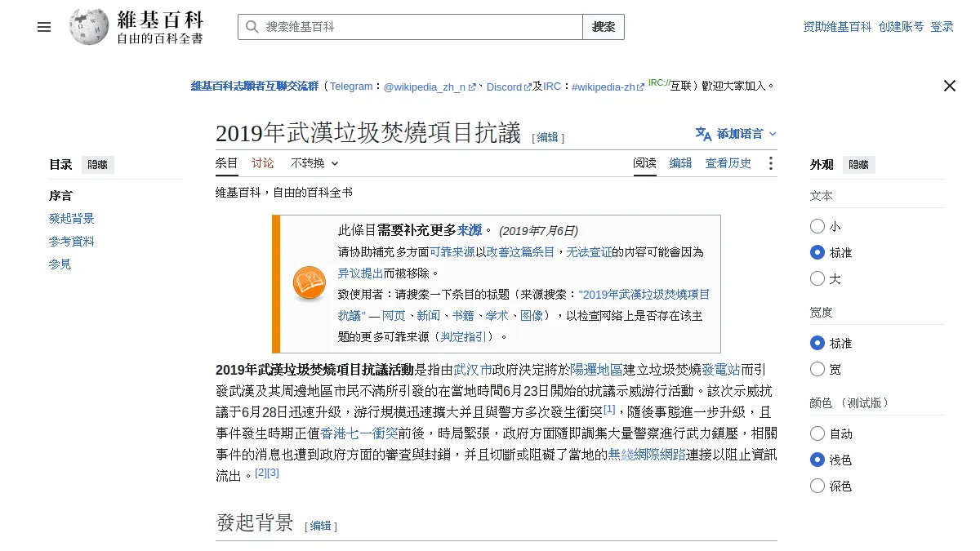Screen dimensions: 980x551
Task: Open 无法查证 link in notice box
Action: [590, 252]
